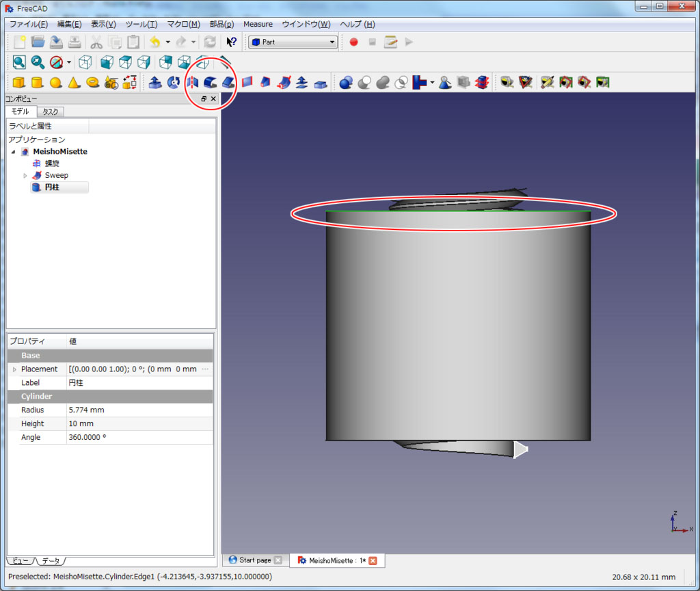
Task: Open the 表示(V) menu
Action: click(x=104, y=24)
